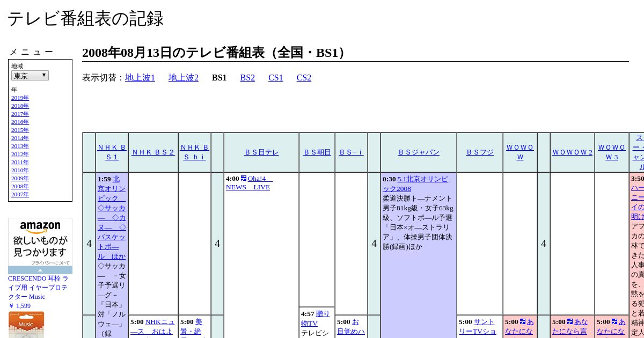The height and width of the screenshot is (338, 644).
Task: Open the 地域 region dropdown showing 東京
Action: [30, 76]
